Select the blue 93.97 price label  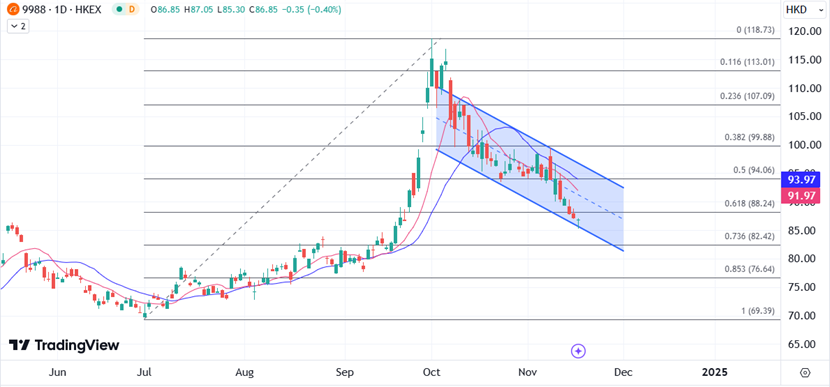[x=801, y=180]
